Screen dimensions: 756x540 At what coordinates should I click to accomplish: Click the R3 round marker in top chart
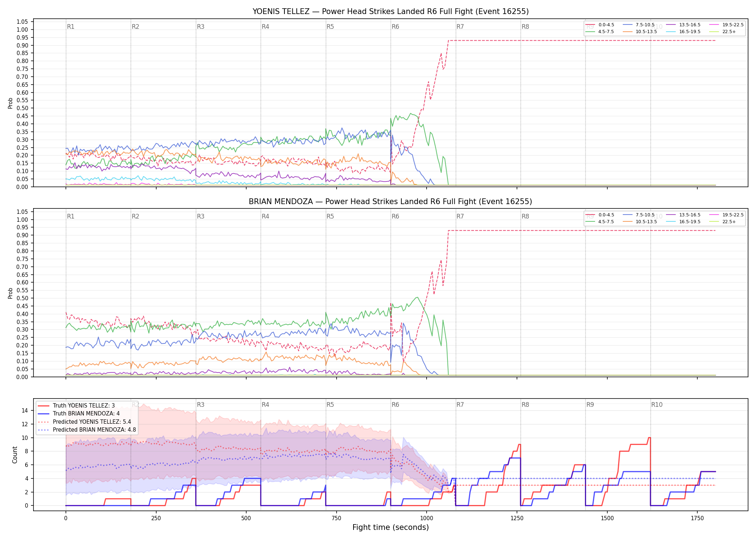(x=201, y=27)
